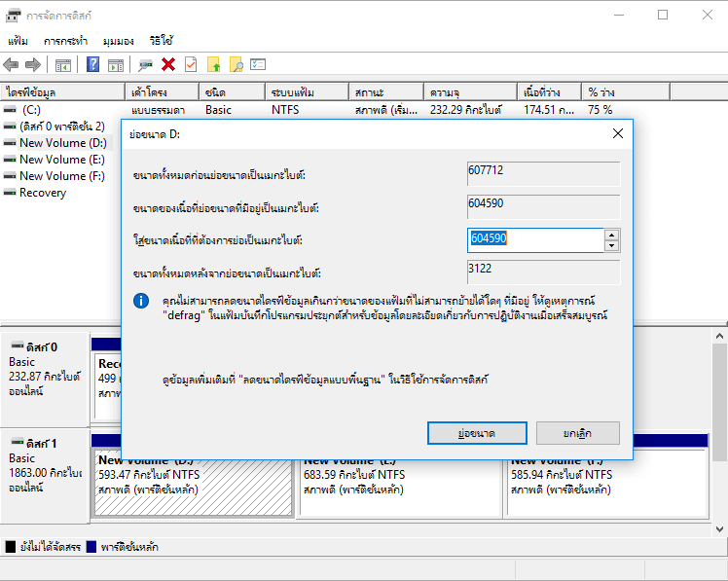Click the navy primary partition legend swatch
Image resolution: width=728 pixels, height=581 pixels.
click(91, 547)
